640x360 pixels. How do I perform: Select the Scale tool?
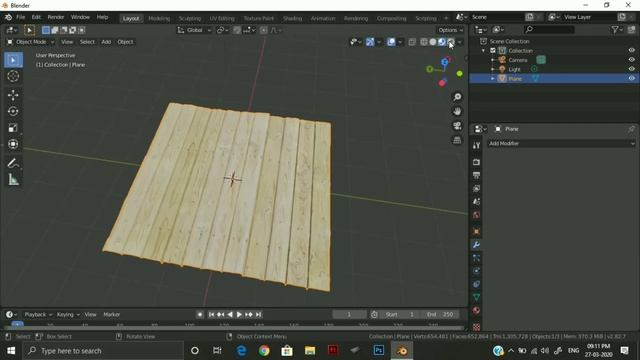click(13, 128)
